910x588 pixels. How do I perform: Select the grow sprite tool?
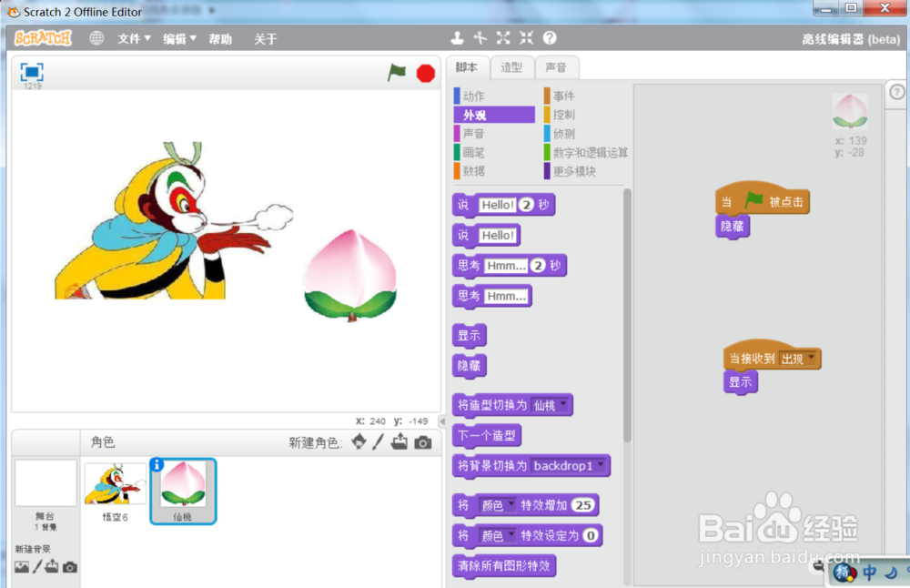click(x=503, y=37)
